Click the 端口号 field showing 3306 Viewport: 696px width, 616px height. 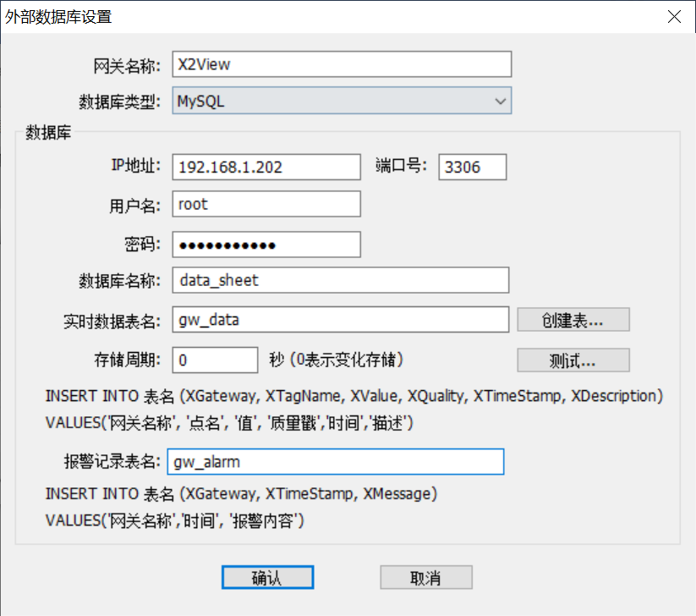(472, 167)
